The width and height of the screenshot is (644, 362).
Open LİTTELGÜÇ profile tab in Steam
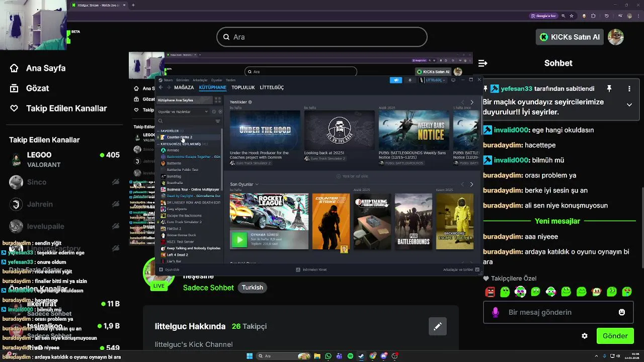(272, 87)
